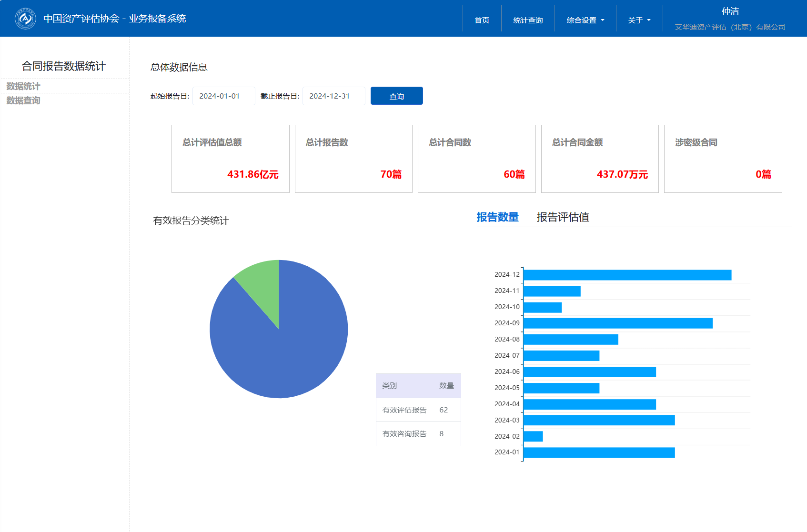Select 数据查询 in the sidebar
This screenshot has height=532, width=807.
point(23,100)
